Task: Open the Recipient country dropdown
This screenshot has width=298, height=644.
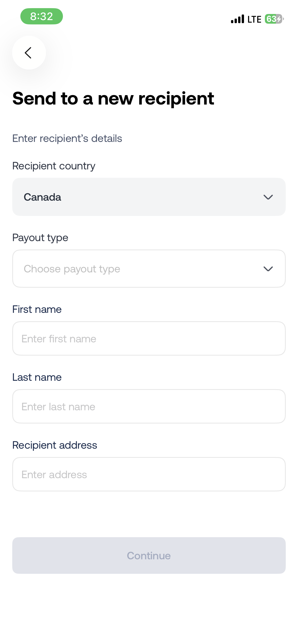Action: point(149,197)
